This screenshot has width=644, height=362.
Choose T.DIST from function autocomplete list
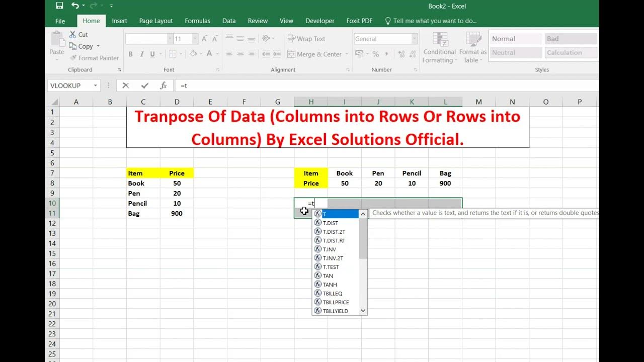336,223
